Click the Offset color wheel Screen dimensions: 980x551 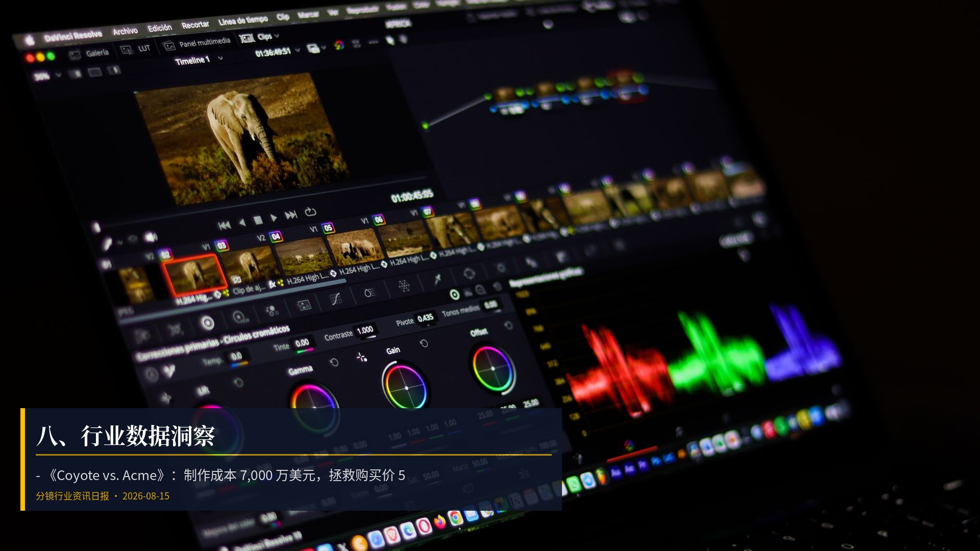[x=493, y=368]
